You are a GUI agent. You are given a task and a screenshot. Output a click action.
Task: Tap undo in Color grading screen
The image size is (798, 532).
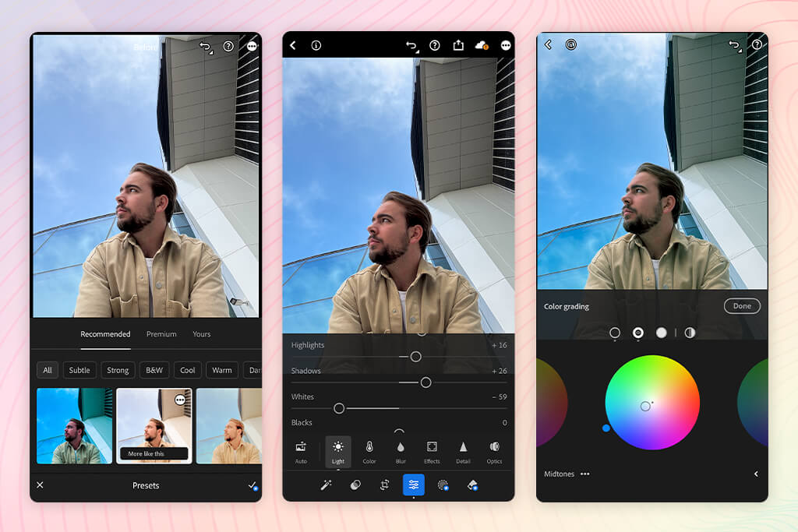735,45
